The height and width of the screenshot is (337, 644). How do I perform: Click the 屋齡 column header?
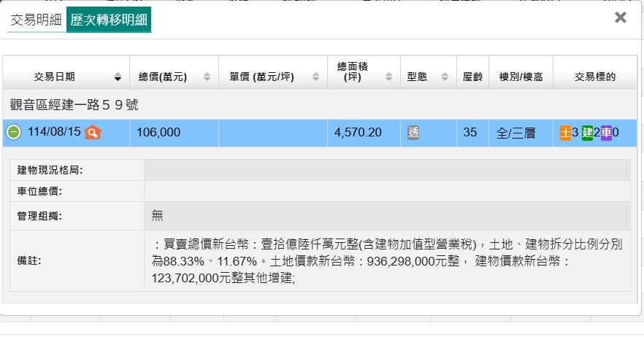472,77
